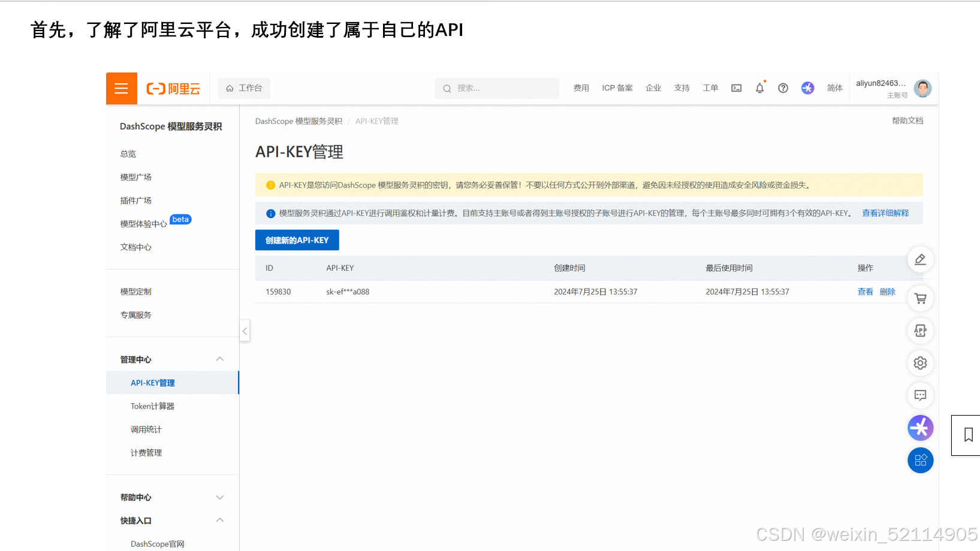The width and height of the screenshot is (980, 551).
Task: Open 模型定制 in the sidebar
Action: click(x=136, y=292)
